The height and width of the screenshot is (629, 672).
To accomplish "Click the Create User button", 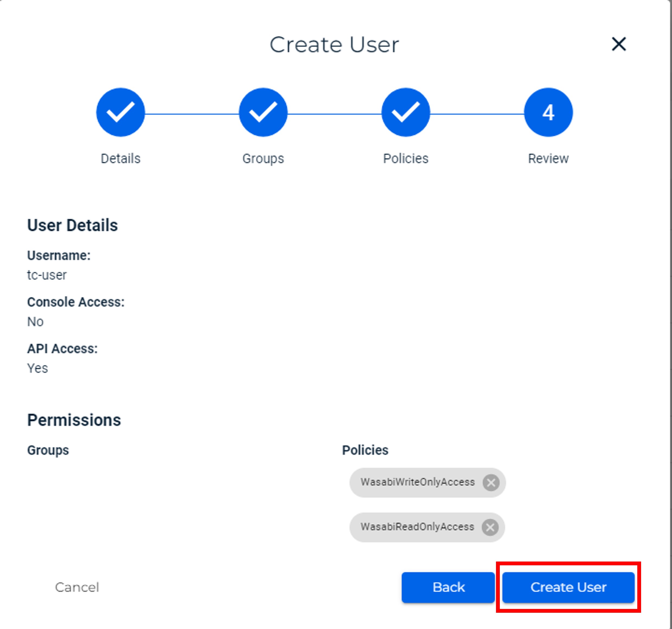I will [568, 588].
